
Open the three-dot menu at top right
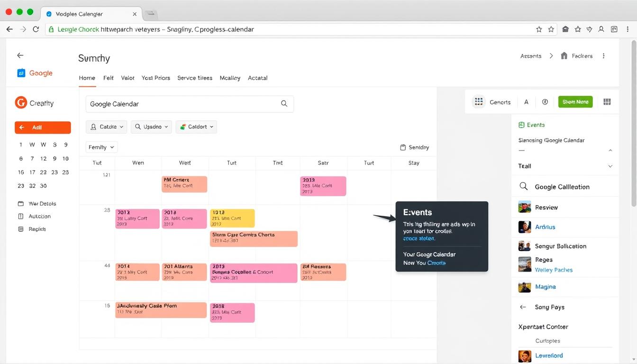click(603, 56)
